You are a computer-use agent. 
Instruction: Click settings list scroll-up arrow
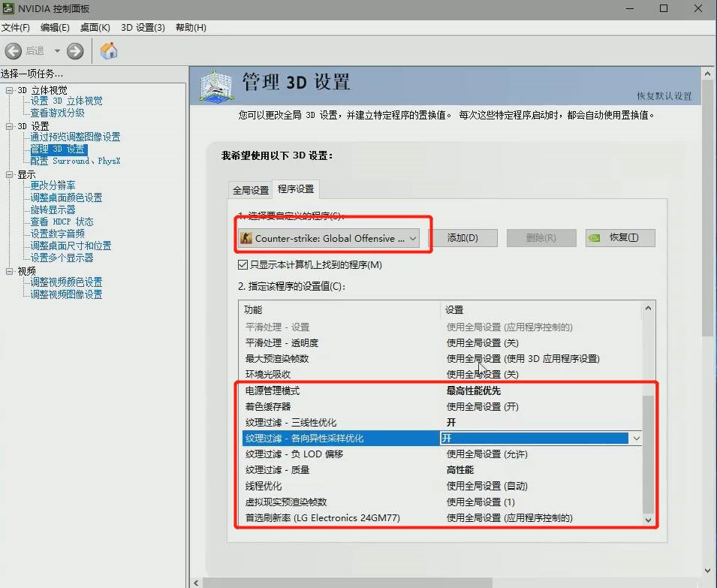pos(649,308)
